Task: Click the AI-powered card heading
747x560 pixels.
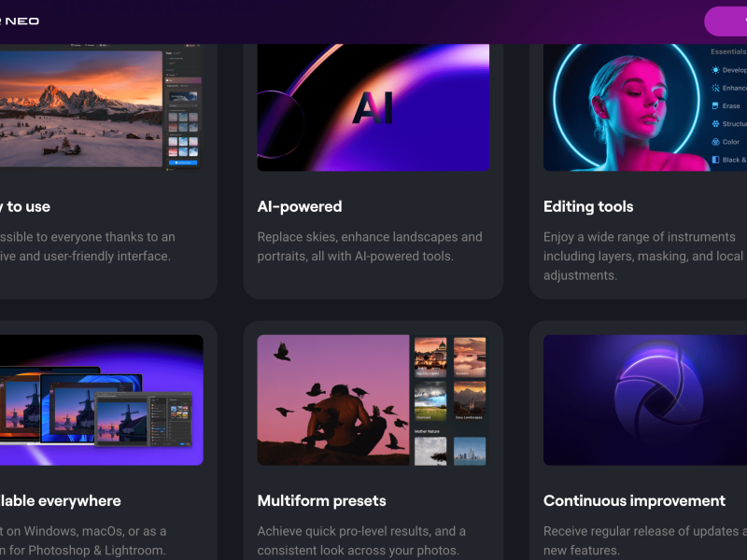Action: [x=300, y=206]
